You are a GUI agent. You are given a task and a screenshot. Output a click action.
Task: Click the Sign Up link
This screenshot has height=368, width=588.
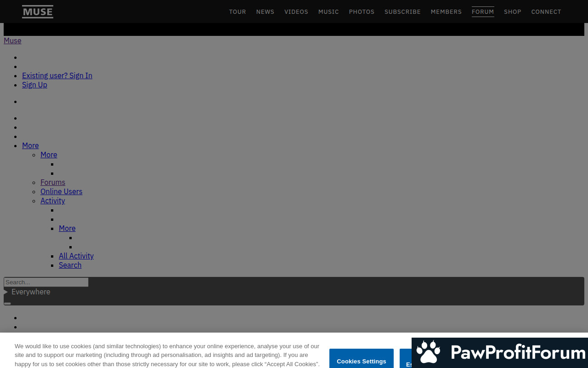click(x=34, y=85)
